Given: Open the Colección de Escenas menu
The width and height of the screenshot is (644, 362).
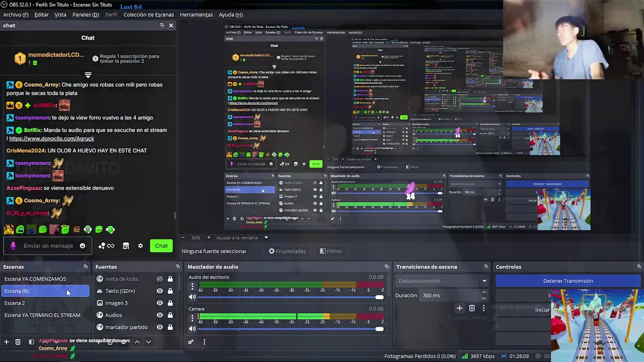Looking at the screenshot, I should pyautogui.click(x=148, y=15).
